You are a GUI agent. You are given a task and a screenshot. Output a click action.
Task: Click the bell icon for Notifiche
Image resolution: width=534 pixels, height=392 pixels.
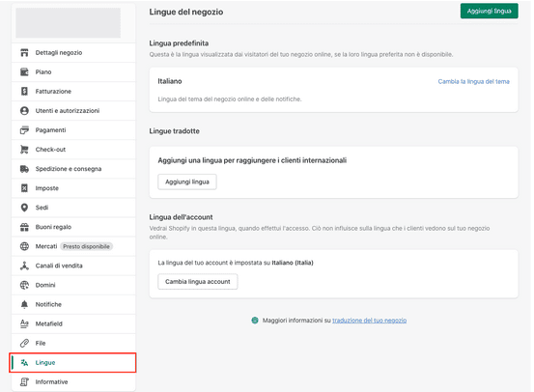coord(24,304)
